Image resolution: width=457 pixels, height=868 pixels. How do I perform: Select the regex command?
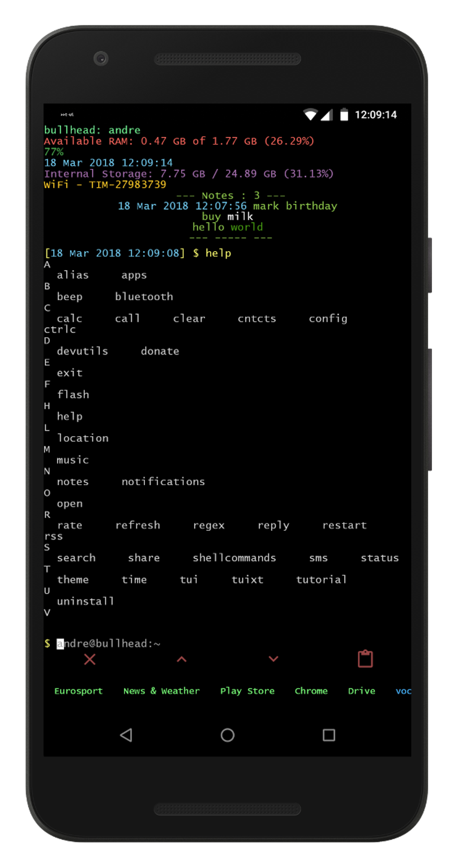(x=209, y=525)
